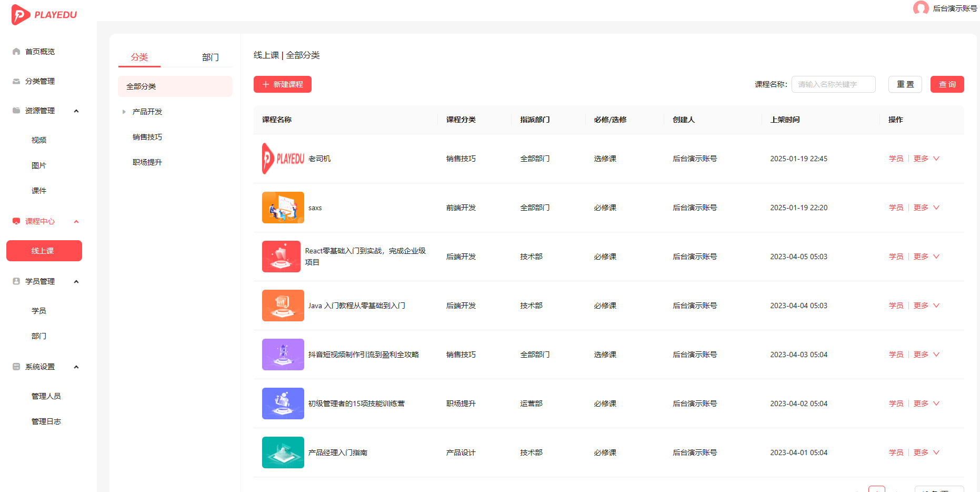Click the plus icon on 新建课程
This screenshot has width=980, height=492.
click(x=265, y=84)
